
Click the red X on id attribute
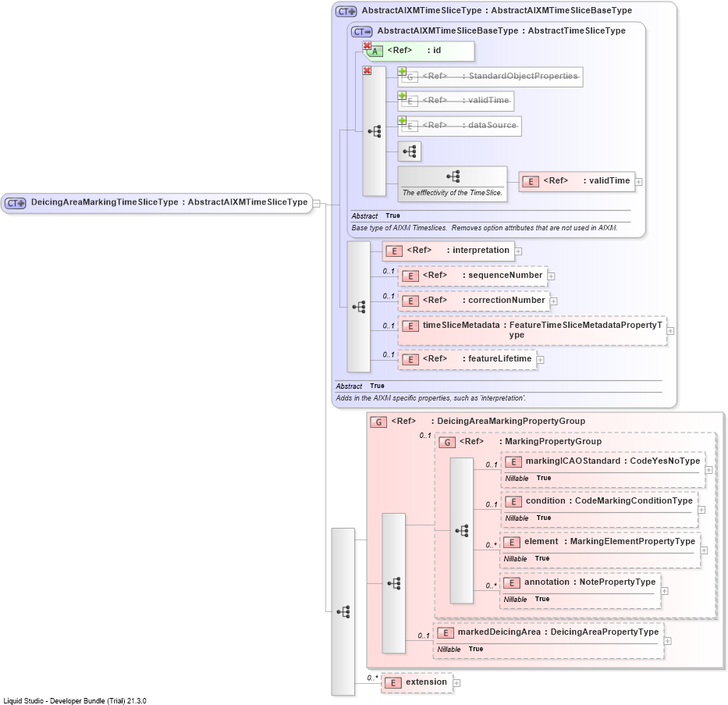click(367, 45)
